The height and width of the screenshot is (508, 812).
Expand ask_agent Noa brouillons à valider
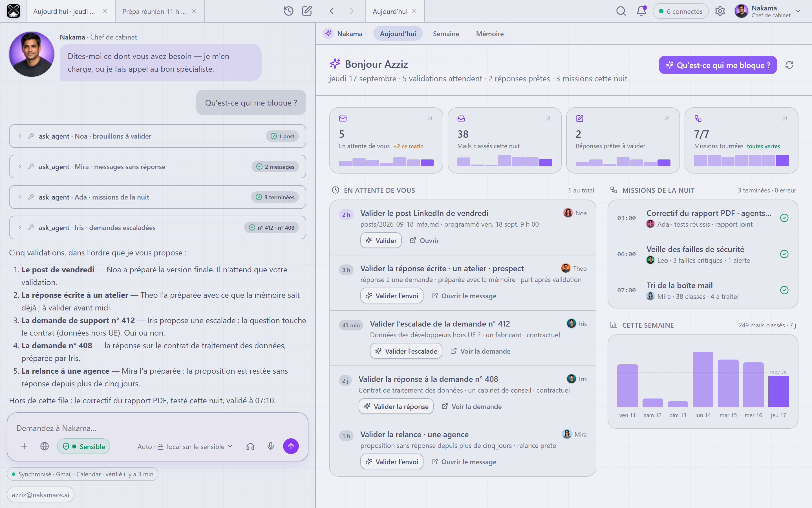tap(157, 136)
